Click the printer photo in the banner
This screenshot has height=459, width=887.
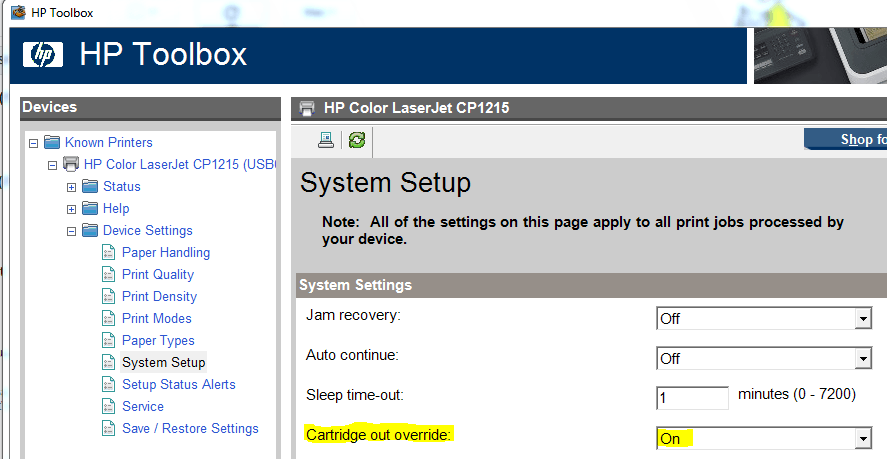820,55
